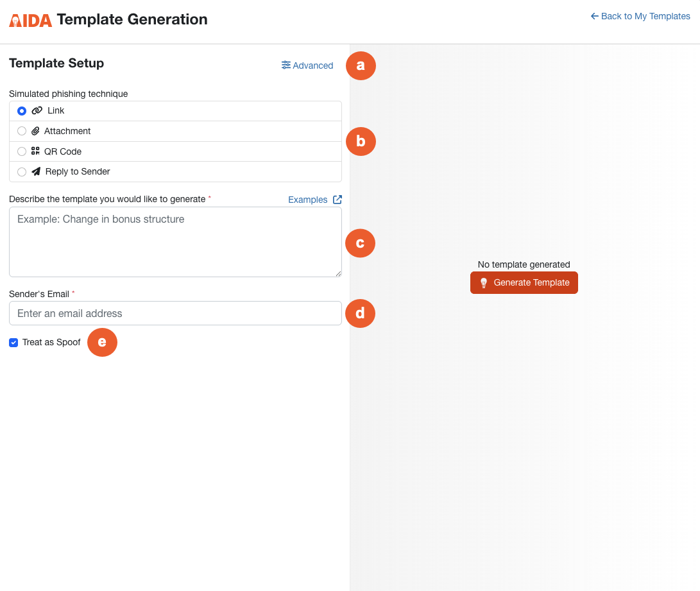
Task: Return via the Back to My Templates link
Action: [x=645, y=16]
